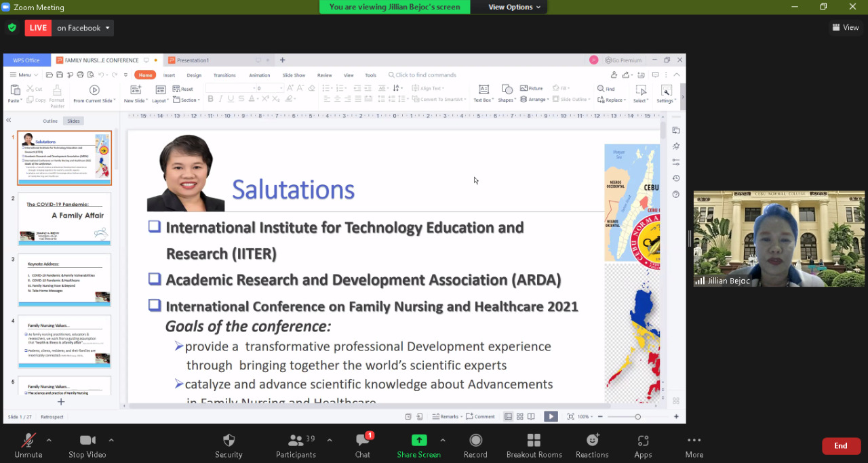Image resolution: width=868 pixels, height=463 pixels.
Task: Open the Review ribbon tab
Action: 325,75
